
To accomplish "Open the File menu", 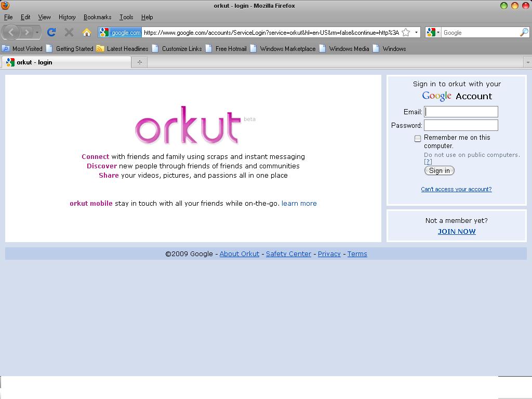I will coord(8,17).
